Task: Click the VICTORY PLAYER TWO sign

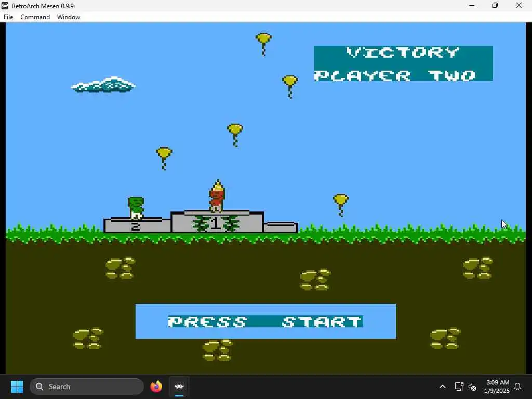Action: point(403,63)
